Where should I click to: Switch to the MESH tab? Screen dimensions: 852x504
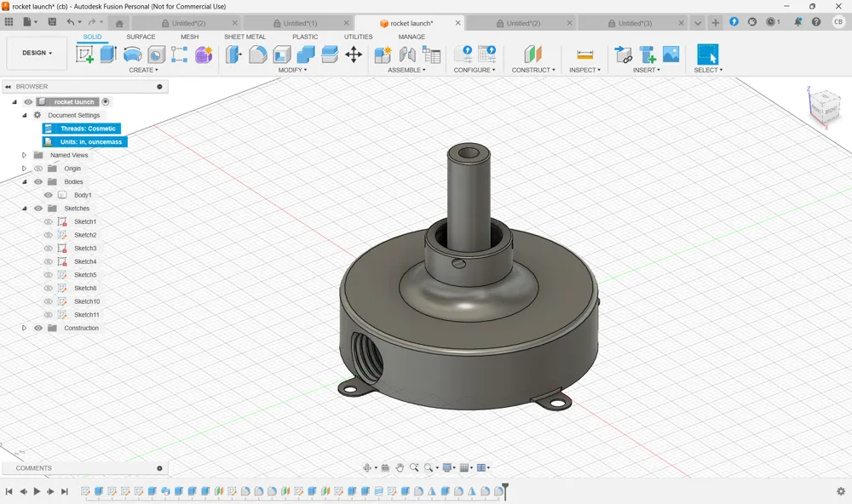coord(190,37)
